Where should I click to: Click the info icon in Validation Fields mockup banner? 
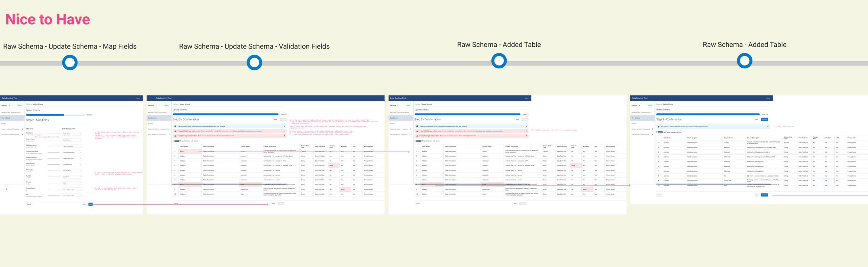[175, 126]
